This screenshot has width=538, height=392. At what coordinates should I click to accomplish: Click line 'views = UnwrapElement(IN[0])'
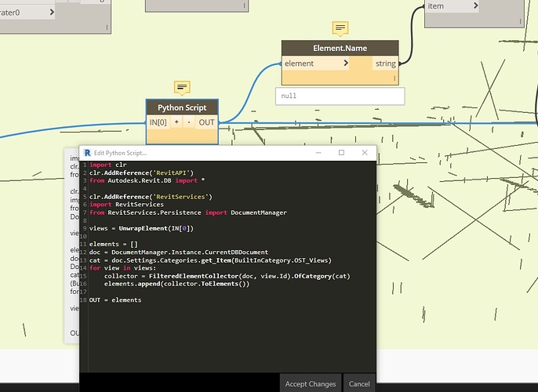click(x=141, y=228)
